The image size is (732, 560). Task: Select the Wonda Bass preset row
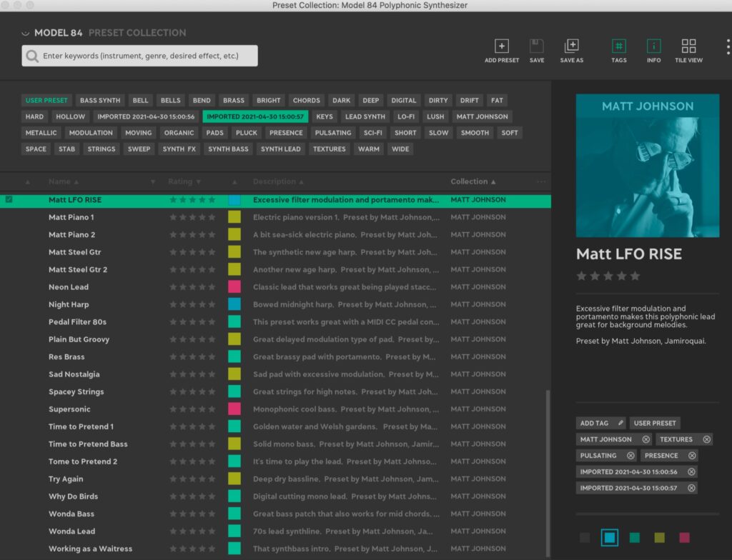(x=71, y=514)
